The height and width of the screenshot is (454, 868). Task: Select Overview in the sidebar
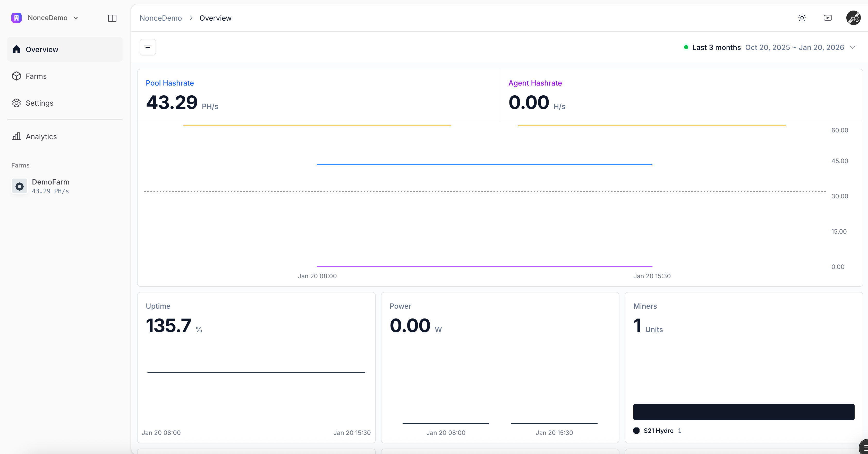click(x=41, y=49)
